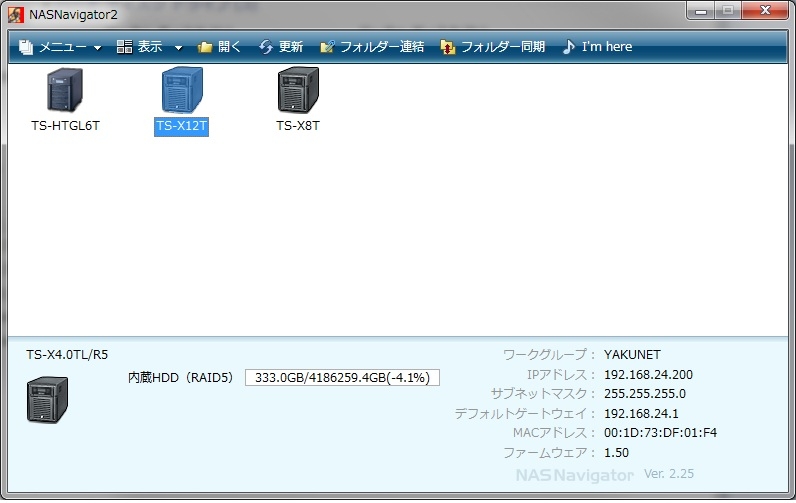Click the ワークグループ label
Viewport: 796px width, 503px height.
549,355
